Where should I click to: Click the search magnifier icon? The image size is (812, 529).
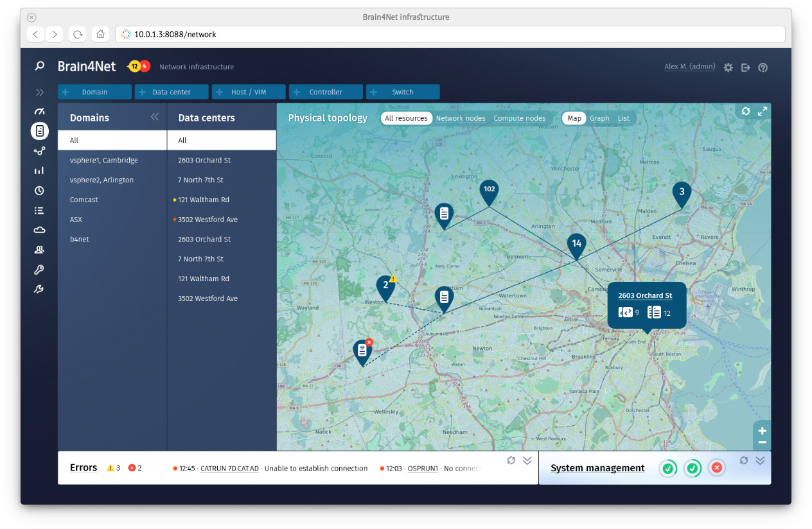[x=40, y=66]
